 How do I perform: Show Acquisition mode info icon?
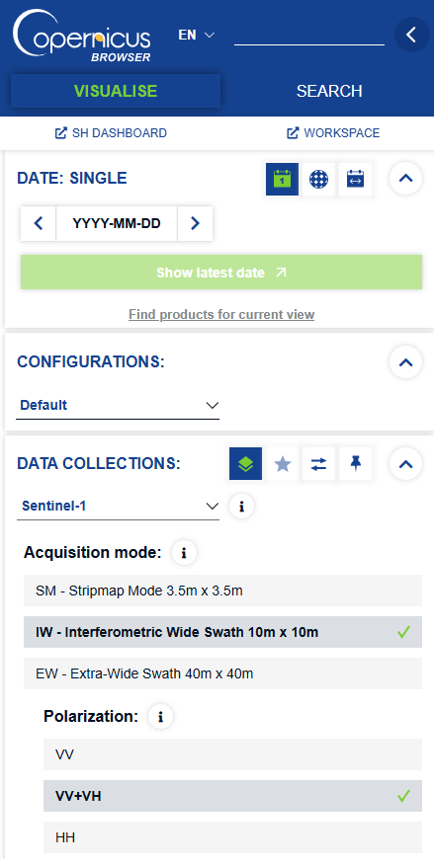(184, 552)
